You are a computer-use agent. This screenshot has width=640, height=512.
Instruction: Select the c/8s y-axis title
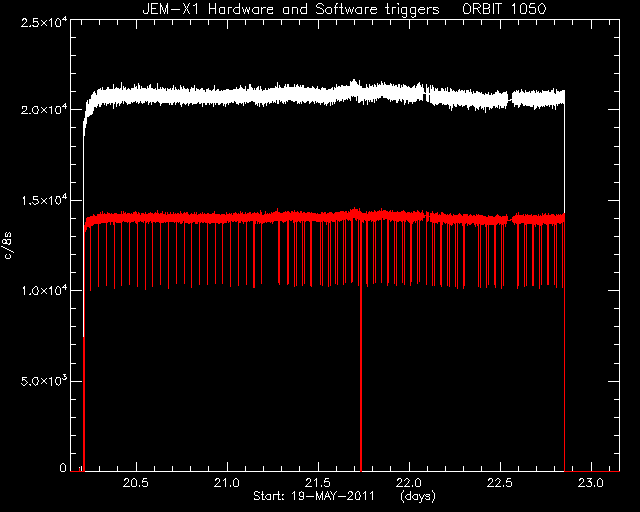(8, 245)
